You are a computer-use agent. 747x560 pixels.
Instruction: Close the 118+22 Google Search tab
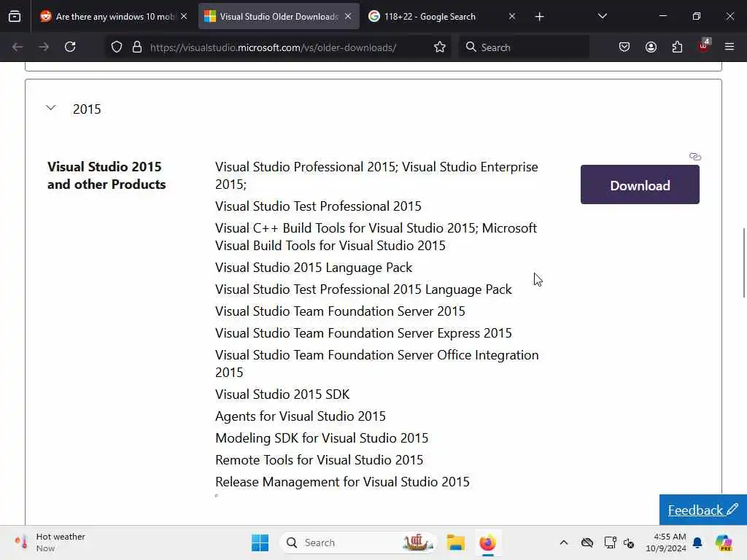512,17
